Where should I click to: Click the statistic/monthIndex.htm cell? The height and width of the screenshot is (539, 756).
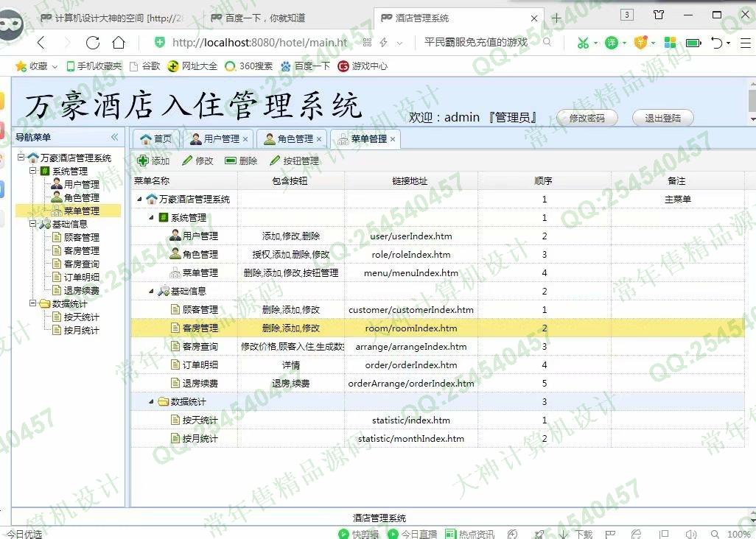(x=410, y=439)
